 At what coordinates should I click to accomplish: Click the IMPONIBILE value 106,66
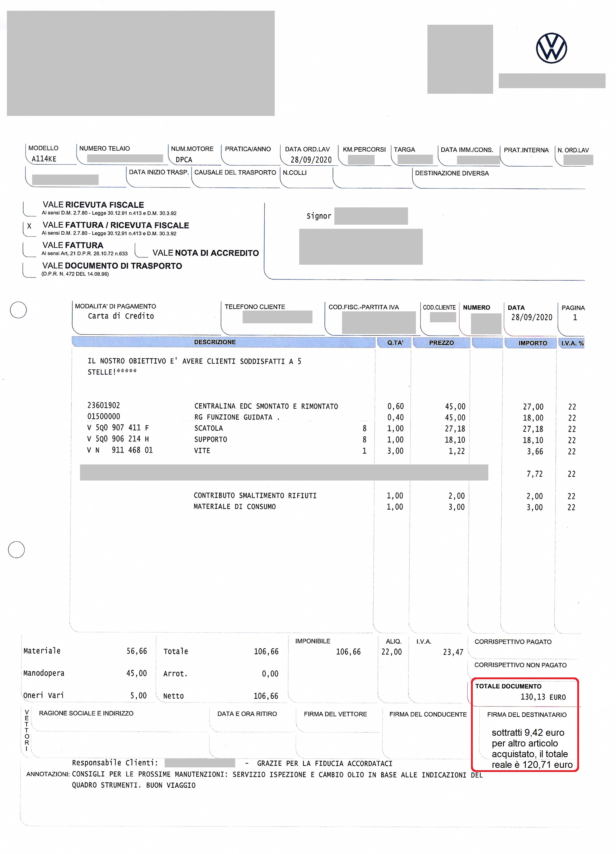(348, 652)
